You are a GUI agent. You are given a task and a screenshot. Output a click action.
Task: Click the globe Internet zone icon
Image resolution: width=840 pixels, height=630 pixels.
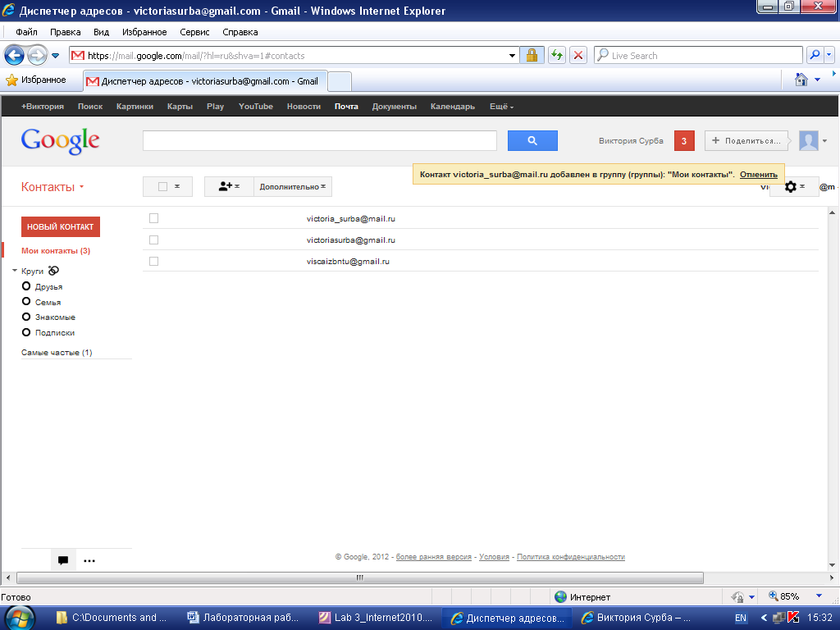[560, 597]
